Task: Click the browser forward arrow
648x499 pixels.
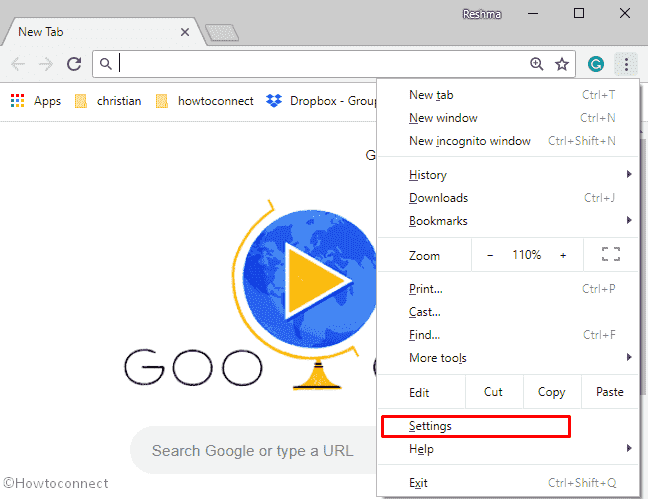Action: 45,64
